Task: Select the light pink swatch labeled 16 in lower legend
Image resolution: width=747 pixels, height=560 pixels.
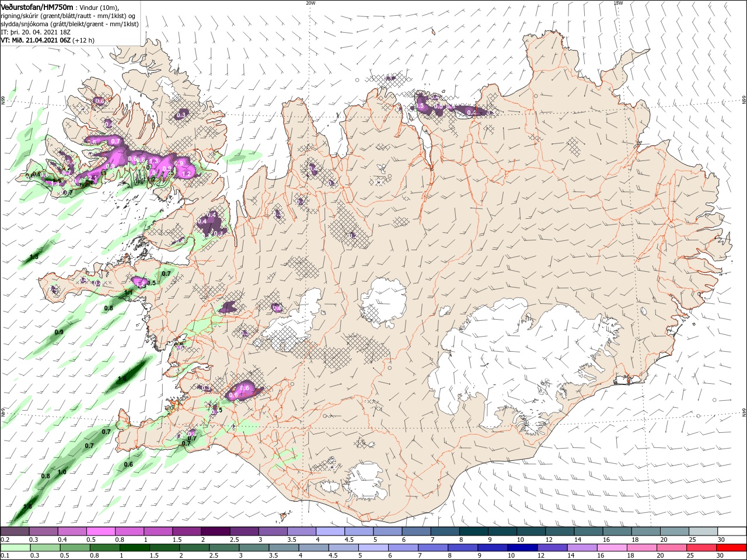Action: [612, 547]
